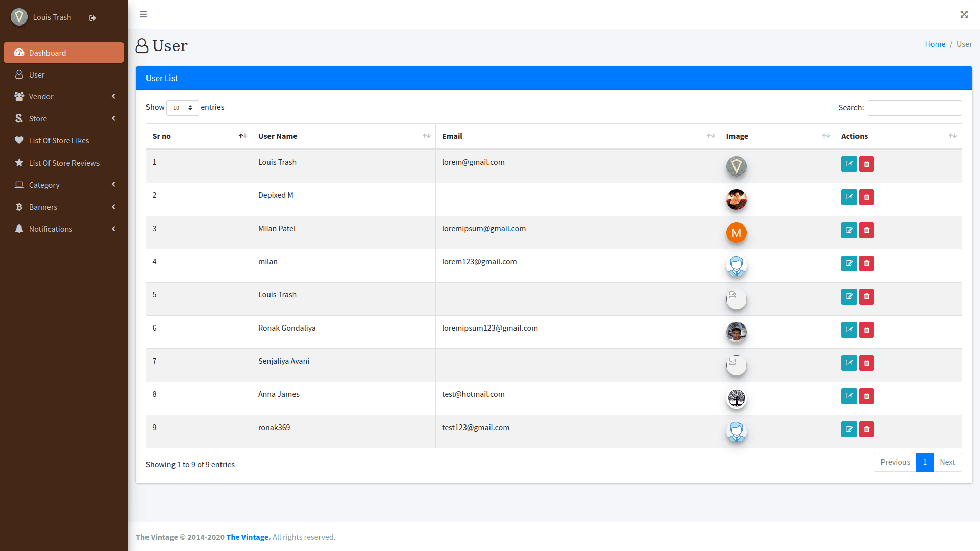Image resolution: width=980 pixels, height=551 pixels.
Task: Open the sidebar toggle hamburger icon
Action: coord(143,14)
